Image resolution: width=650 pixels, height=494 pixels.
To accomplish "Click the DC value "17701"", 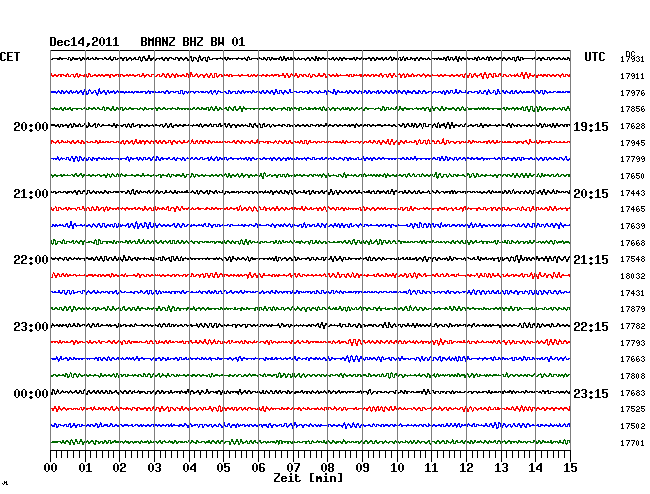I will click(633, 443).
